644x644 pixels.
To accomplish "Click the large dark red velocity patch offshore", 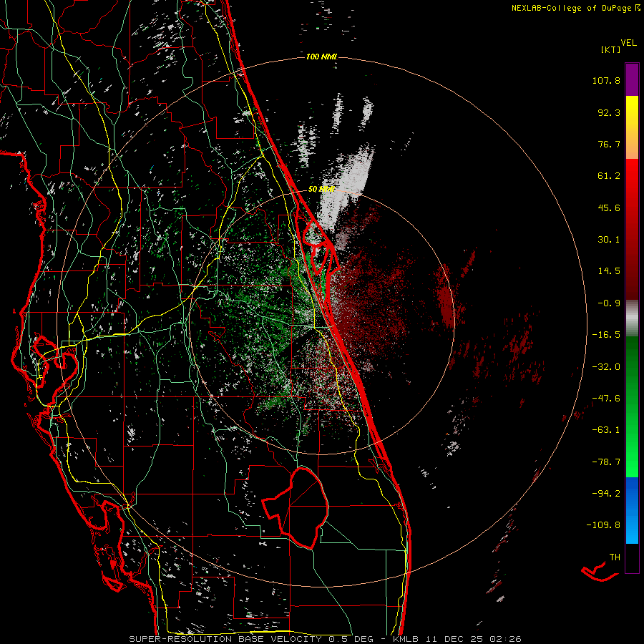I will tap(445, 296).
